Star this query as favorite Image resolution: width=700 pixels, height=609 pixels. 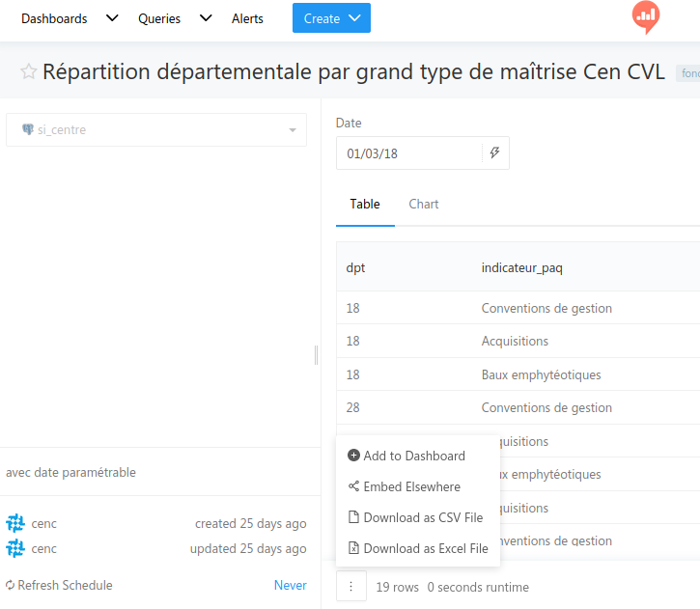click(29, 71)
